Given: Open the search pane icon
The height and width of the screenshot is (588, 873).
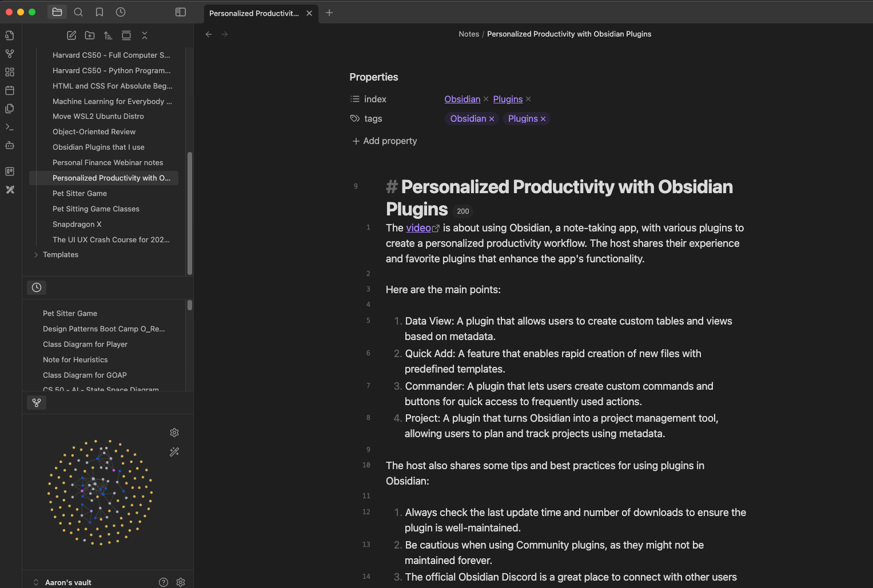Looking at the screenshot, I should (78, 12).
